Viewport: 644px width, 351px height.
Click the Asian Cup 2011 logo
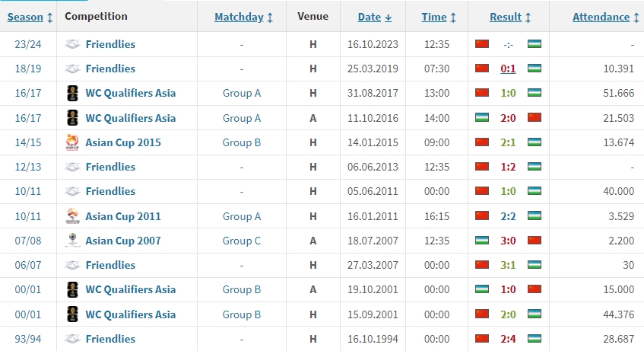point(72,216)
